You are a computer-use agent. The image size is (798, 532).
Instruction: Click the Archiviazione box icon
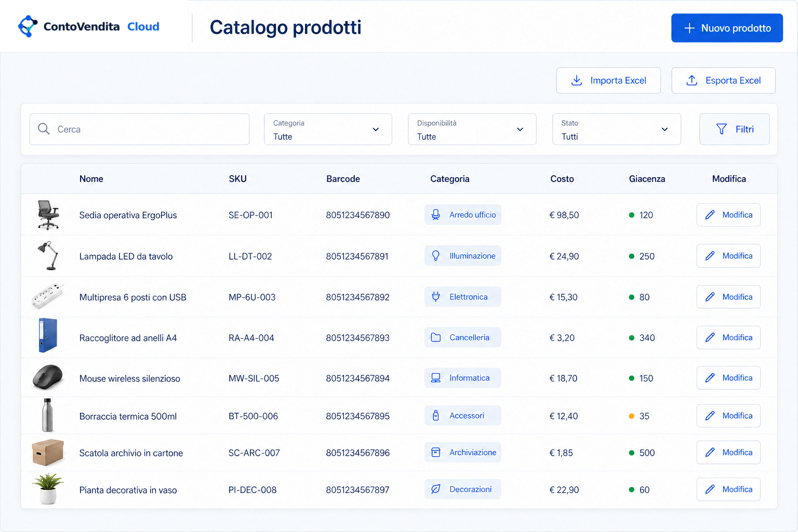click(x=436, y=453)
